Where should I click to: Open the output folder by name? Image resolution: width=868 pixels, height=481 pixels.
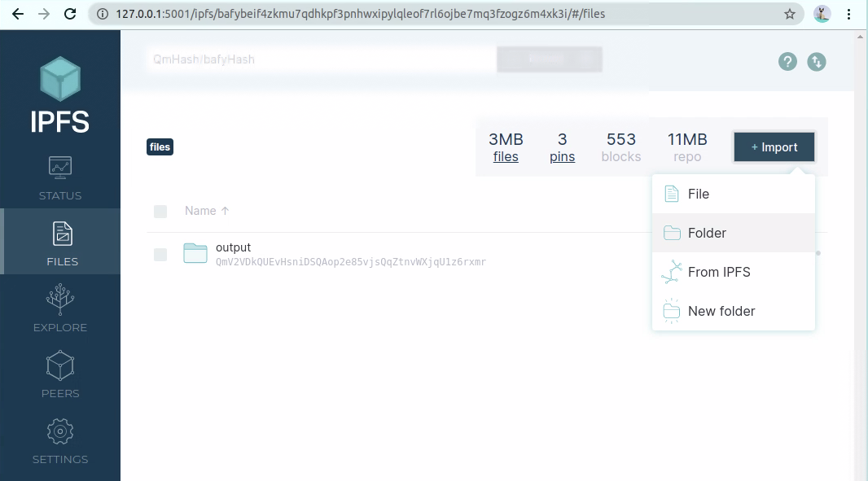(233, 247)
